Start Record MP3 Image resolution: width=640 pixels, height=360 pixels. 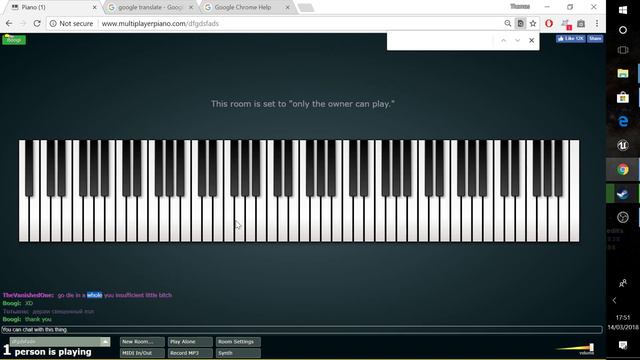[190, 353]
